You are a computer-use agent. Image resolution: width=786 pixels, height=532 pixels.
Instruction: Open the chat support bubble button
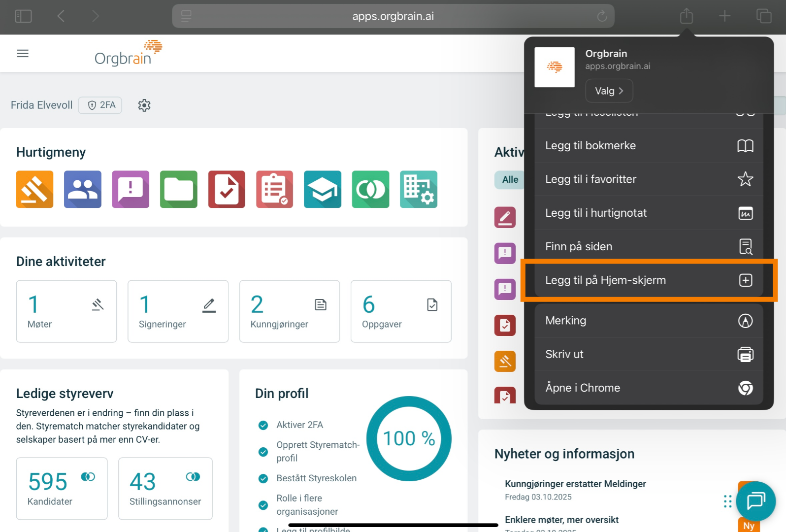(755, 501)
